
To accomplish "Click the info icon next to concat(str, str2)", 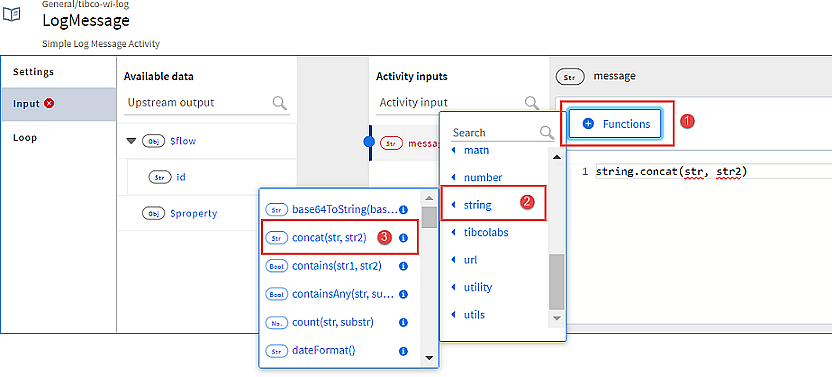I will [403, 238].
